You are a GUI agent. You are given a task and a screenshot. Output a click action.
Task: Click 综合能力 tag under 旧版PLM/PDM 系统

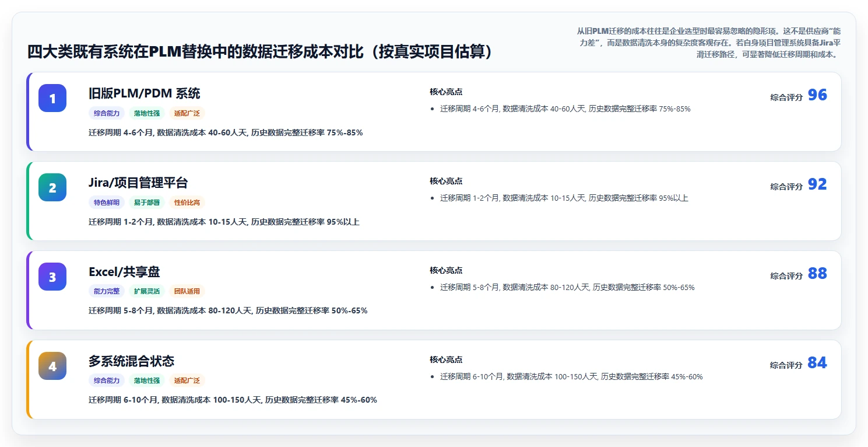[107, 113]
